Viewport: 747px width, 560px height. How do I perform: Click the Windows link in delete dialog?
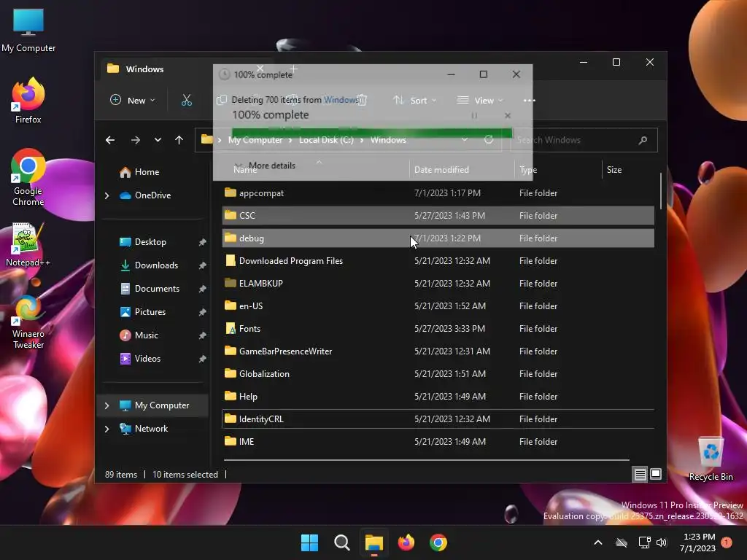[341, 99]
